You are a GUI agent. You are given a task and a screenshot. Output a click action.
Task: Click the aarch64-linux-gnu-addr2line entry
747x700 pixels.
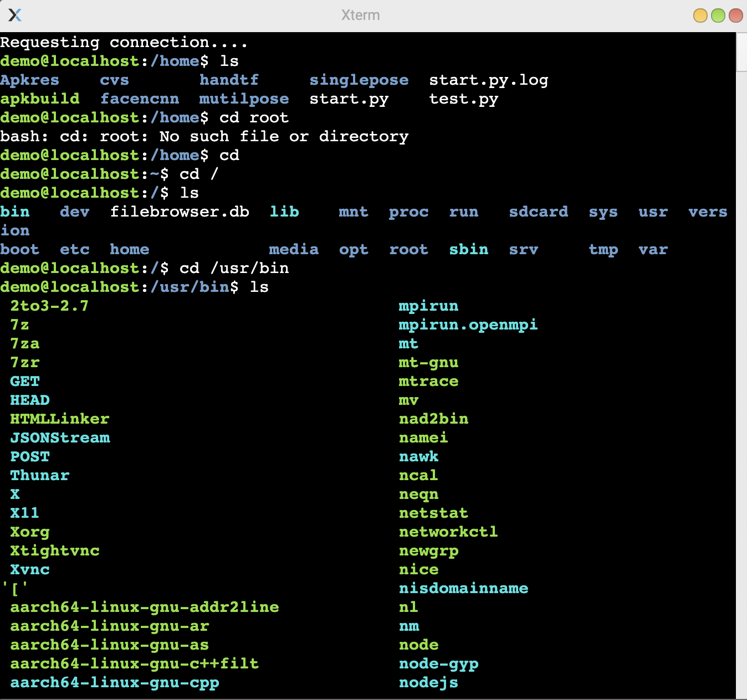pos(145,607)
